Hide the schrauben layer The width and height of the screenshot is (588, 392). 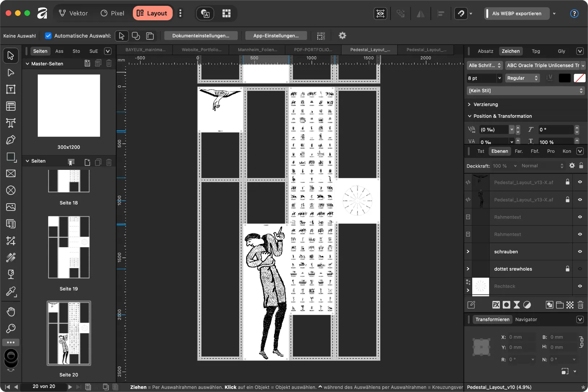580,251
